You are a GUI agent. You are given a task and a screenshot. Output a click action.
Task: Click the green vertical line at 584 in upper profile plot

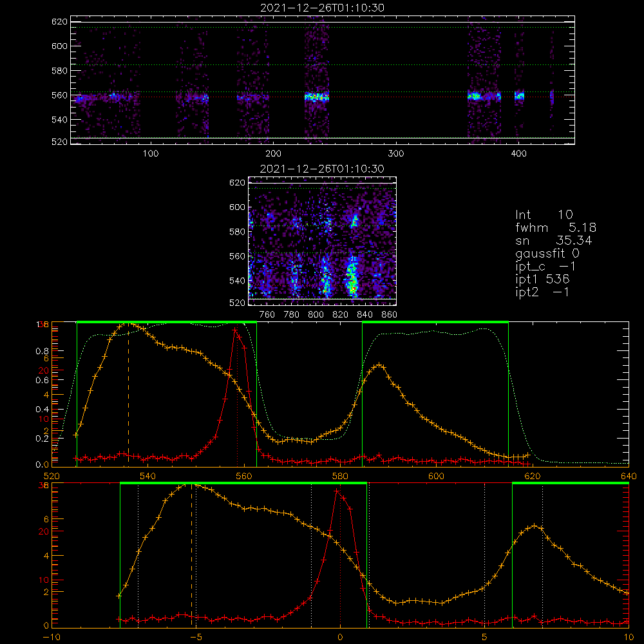tap(362, 394)
